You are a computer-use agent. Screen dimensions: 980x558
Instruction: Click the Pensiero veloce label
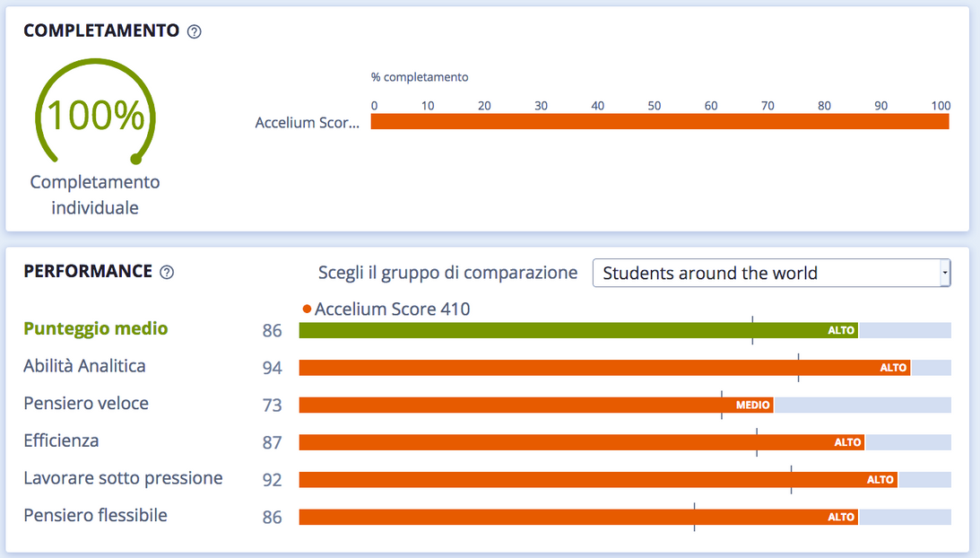[x=86, y=404]
